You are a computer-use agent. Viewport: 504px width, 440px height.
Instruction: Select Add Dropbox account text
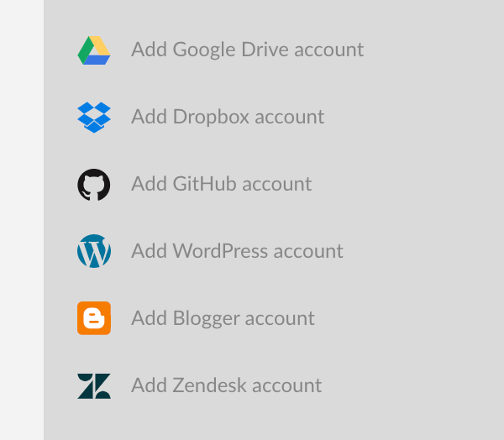(228, 117)
